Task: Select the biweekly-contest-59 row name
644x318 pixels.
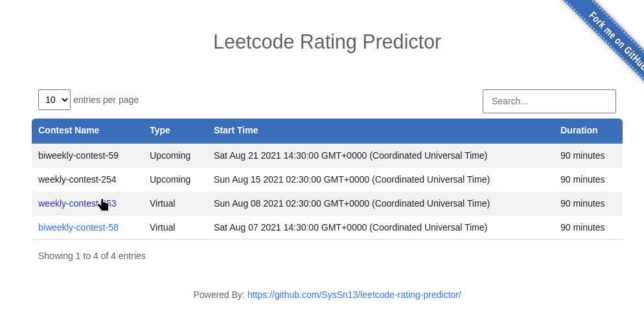Action: click(x=78, y=156)
